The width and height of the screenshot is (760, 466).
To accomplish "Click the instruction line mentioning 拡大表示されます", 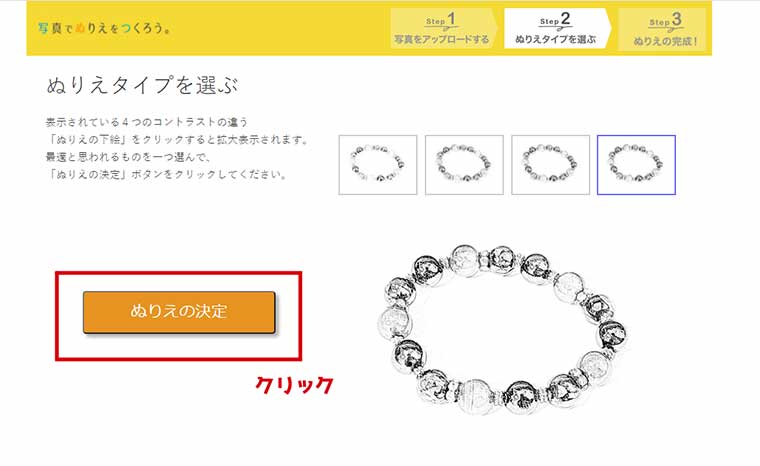I will (178, 140).
